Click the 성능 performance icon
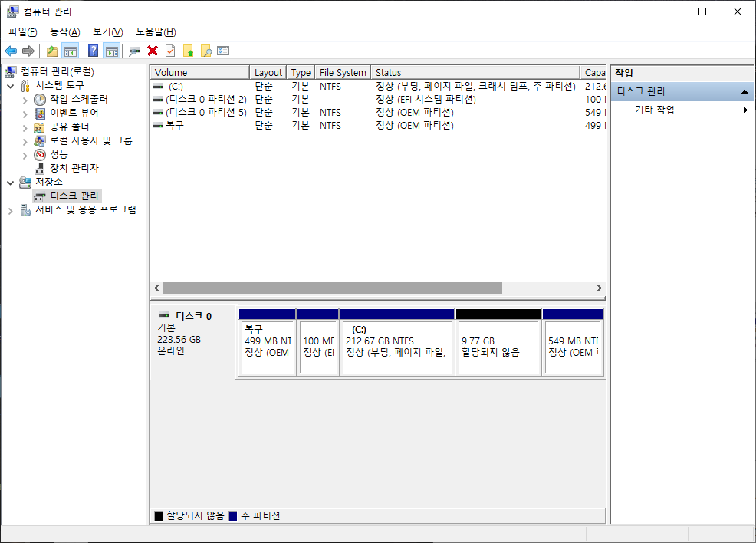 click(x=40, y=155)
